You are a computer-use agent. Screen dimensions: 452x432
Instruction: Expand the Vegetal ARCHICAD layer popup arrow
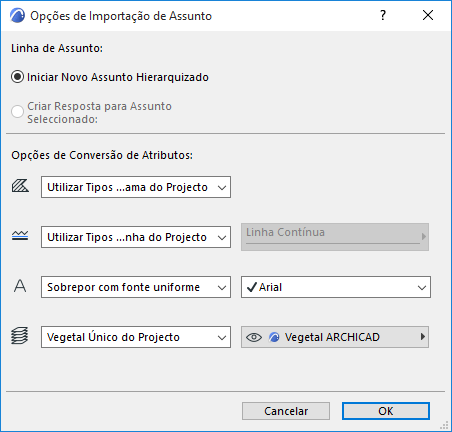click(423, 337)
